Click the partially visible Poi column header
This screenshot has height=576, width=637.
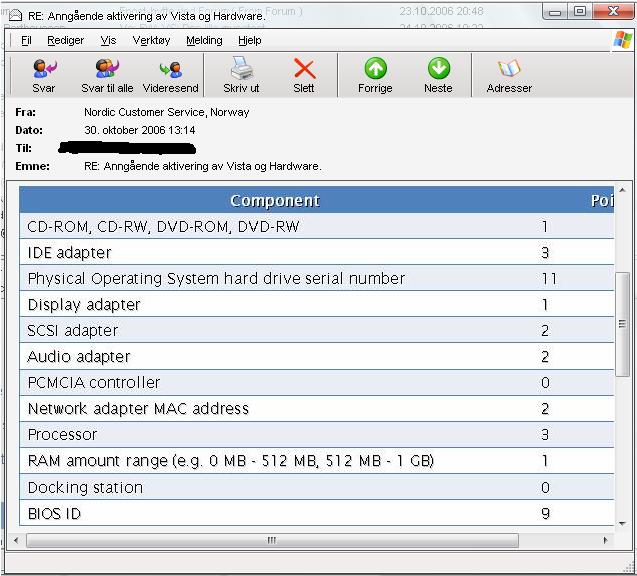[x=601, y=200]
